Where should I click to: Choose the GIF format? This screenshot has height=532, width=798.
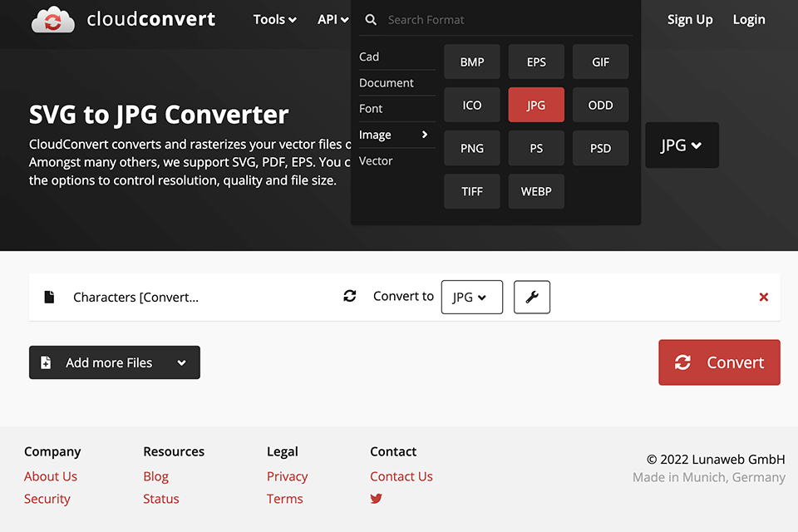tap(600, 62)
